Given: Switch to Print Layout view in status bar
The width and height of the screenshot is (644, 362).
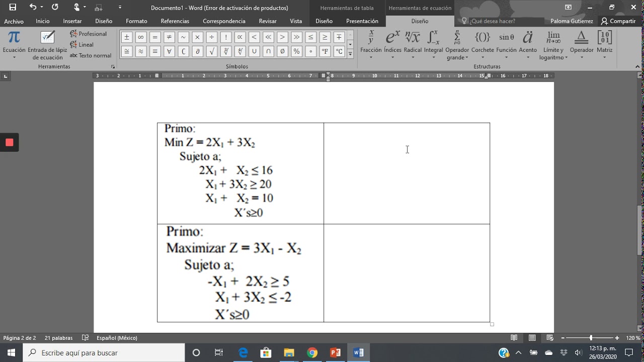Looking at the screenshot, I should point(532,338).
